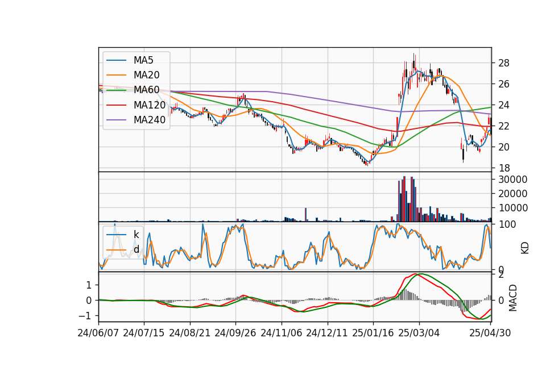
Task: Click the KD axis label
Action: tap(525, 248)
